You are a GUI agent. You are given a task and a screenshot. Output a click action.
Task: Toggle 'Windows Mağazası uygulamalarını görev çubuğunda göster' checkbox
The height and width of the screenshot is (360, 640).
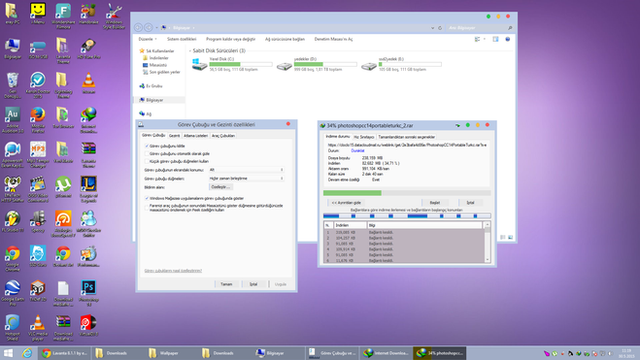point(147,198)
